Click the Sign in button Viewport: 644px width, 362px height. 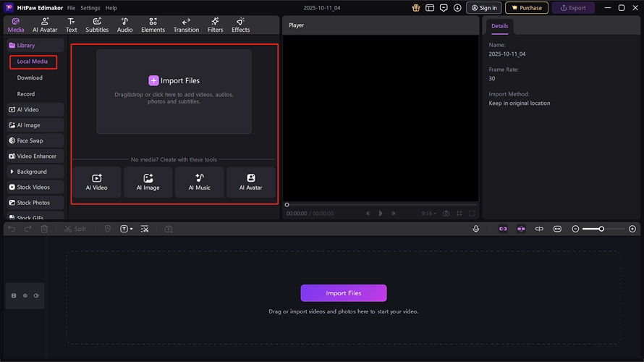click(x=483, y=8)
